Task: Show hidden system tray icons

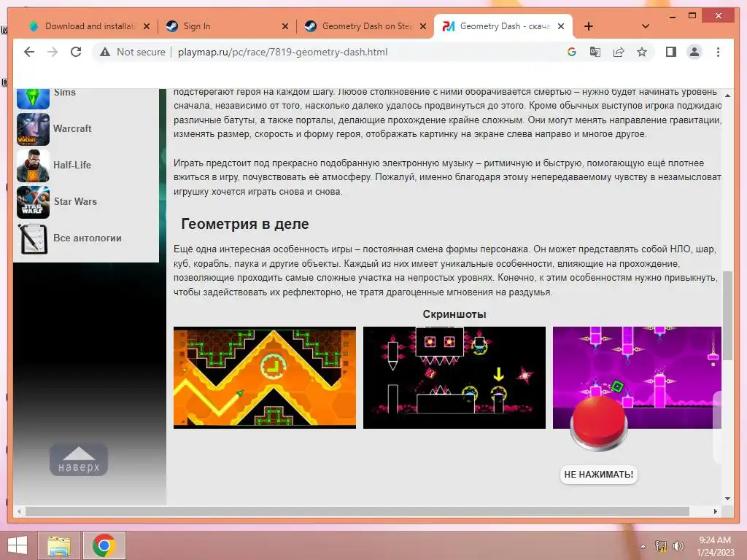Action: click(643, 546)
